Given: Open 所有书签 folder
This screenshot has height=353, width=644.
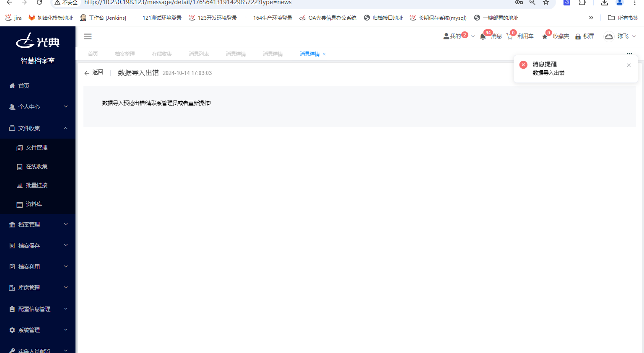Looking at the screenshot, I should (x=623, y=18).
